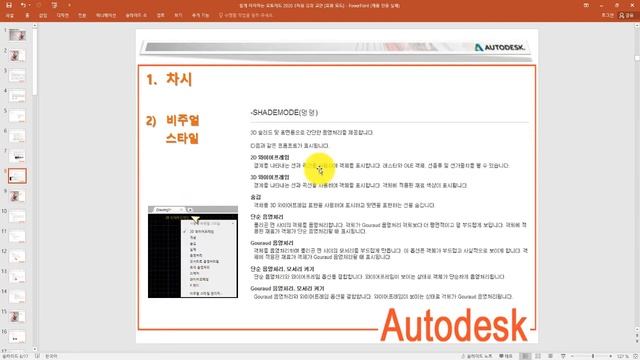Start slideshow from status bar icon
The image size is (640, 360).
point(563,356)
